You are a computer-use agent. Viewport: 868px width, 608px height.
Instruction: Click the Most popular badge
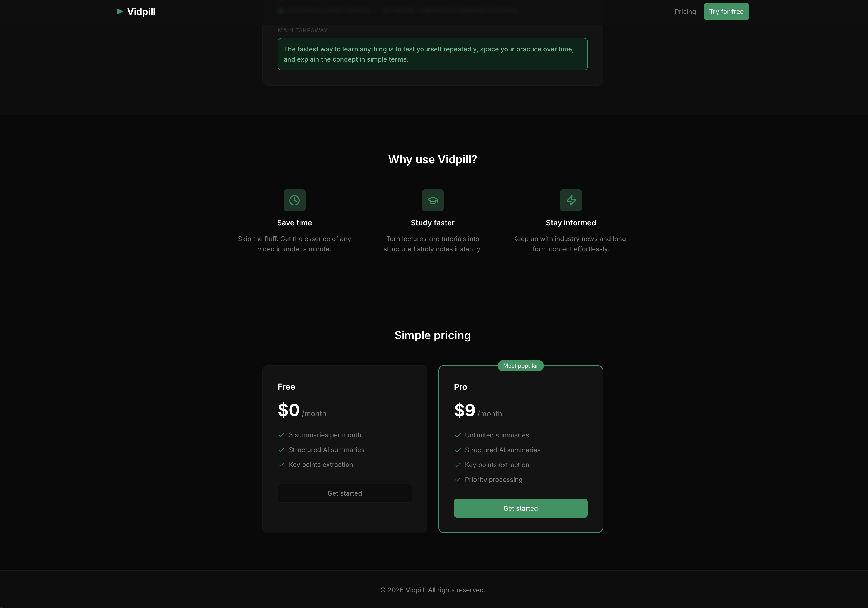[521, 366]
